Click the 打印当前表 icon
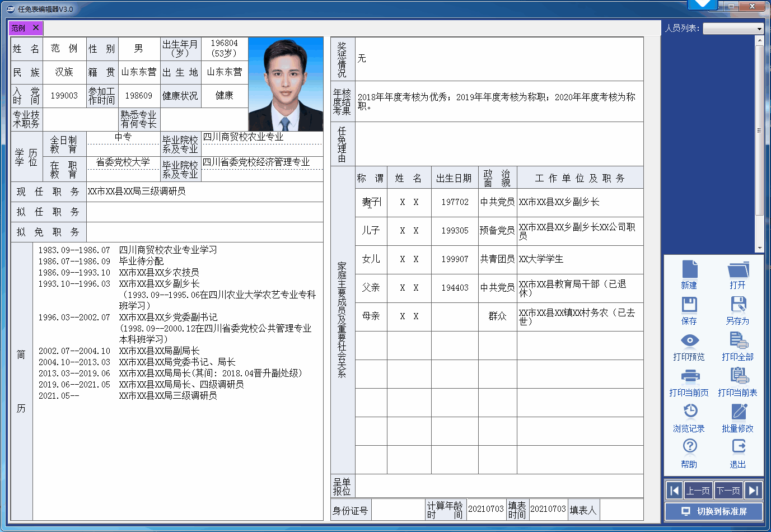Screen dimensions: 771x532 coord(738,376)
